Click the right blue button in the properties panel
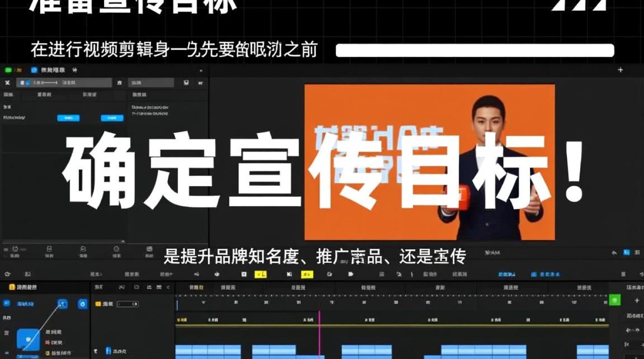 coord(112,118)
